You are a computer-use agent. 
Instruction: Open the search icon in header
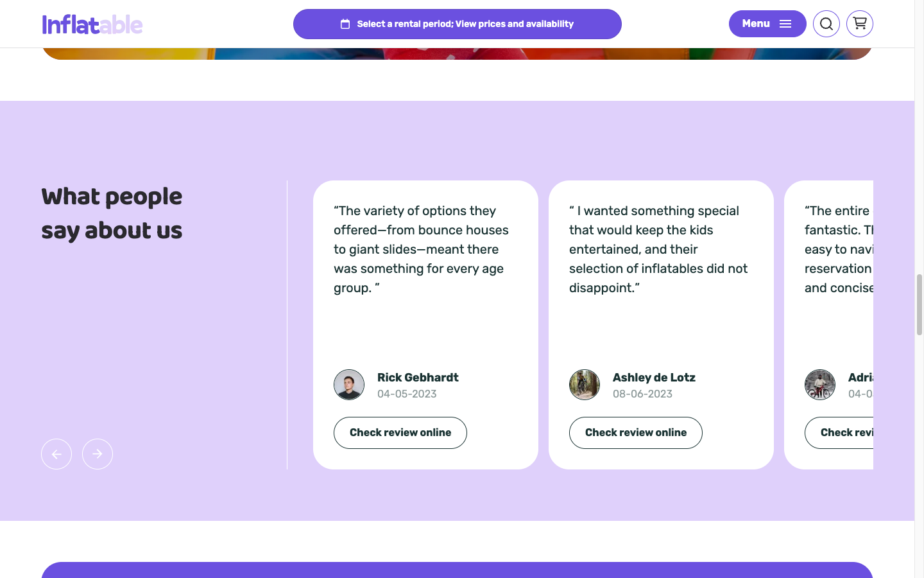[826, 24]
